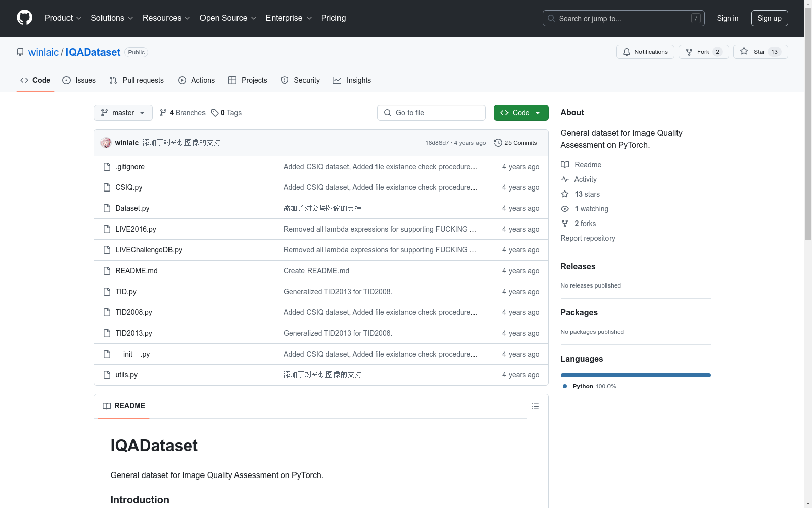Click the file icon beside Dataset.py
812x508 pixels.
[x=107, y=208]
